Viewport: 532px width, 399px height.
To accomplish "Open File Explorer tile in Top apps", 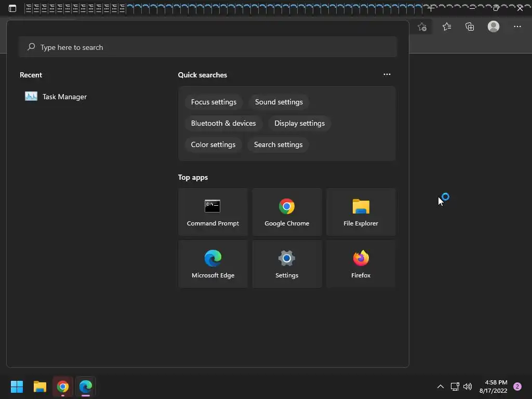I will click(x=361, y=212).
